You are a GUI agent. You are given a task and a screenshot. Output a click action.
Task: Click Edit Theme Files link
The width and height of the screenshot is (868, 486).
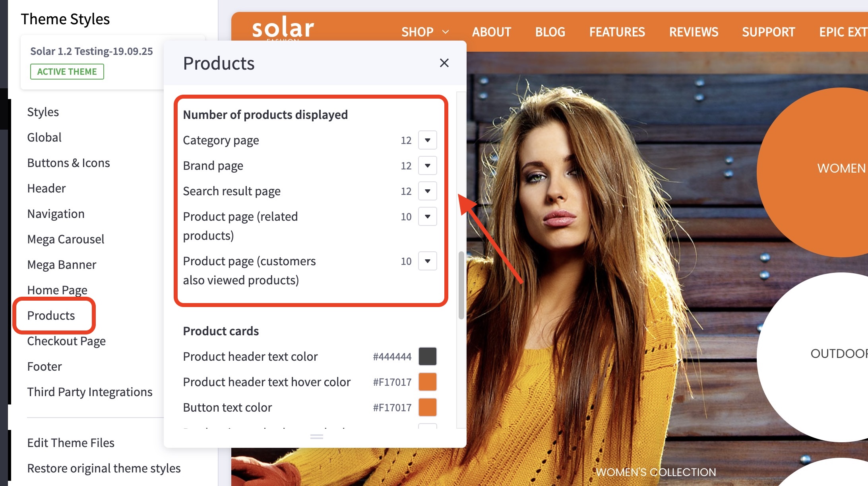click(71, 443)
